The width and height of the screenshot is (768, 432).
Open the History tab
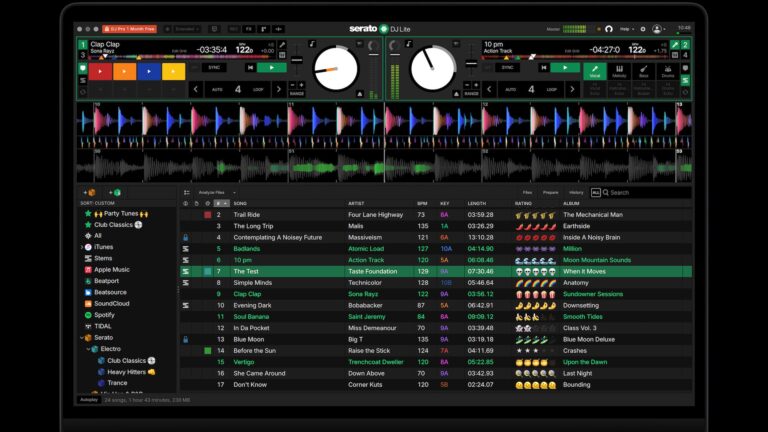click(x=576, y=192)
